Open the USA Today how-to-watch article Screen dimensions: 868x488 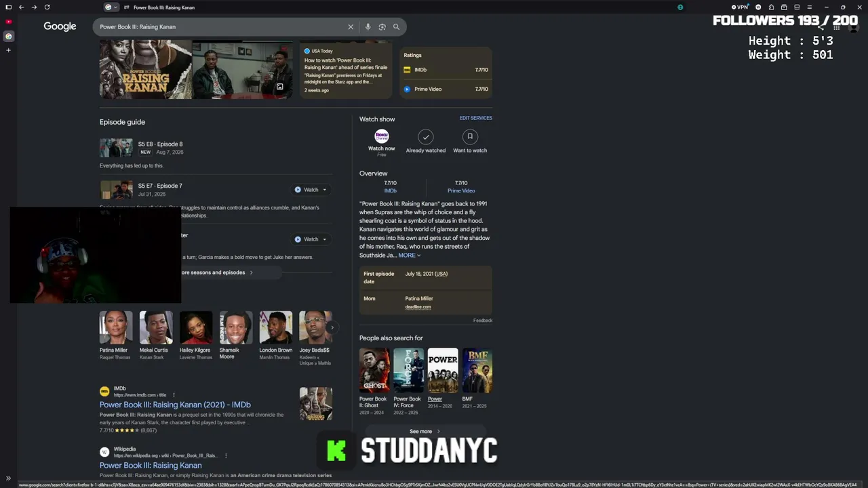coord(345,70)
